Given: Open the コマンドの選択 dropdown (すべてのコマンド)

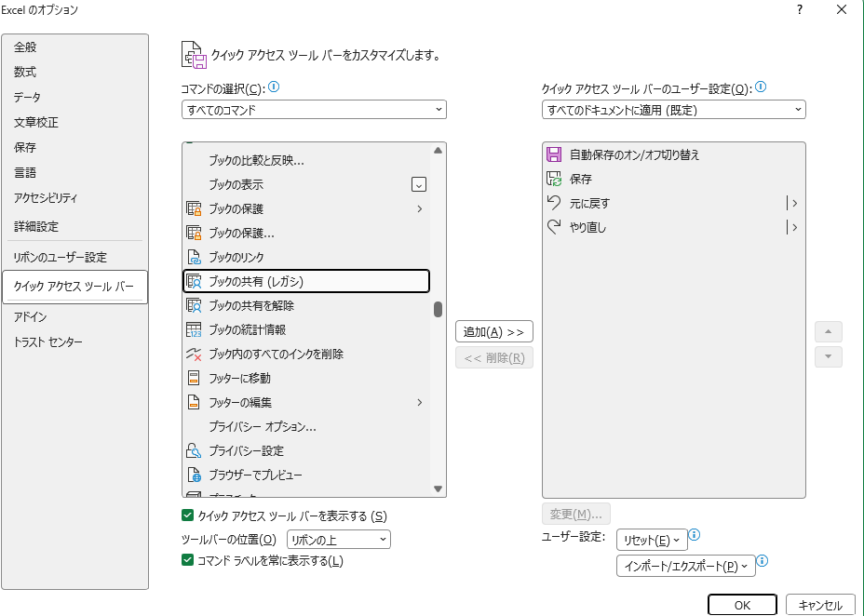Looking at the screenshot, I should [314, 110].
